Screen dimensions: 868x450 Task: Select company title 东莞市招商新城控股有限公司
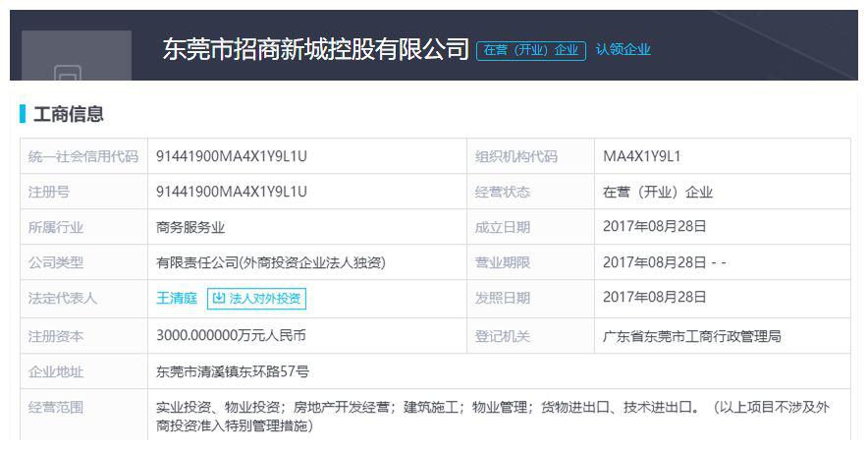click(x=316, y=49)
